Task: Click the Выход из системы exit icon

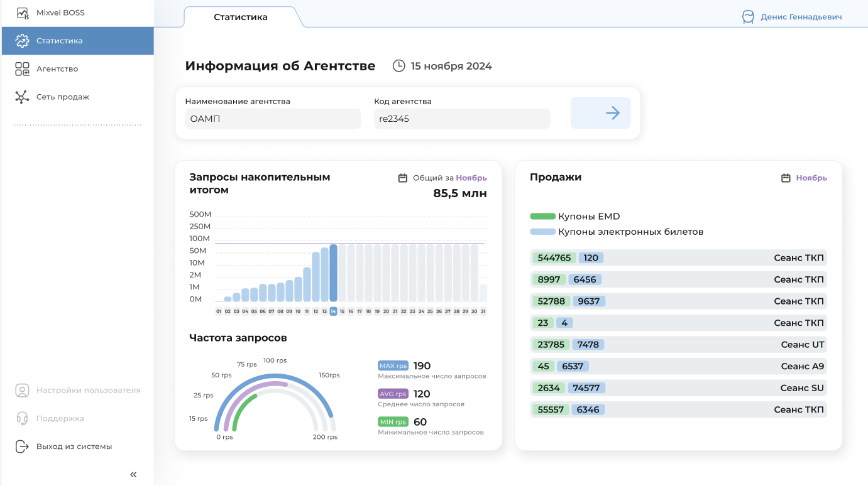Action: 22,447
